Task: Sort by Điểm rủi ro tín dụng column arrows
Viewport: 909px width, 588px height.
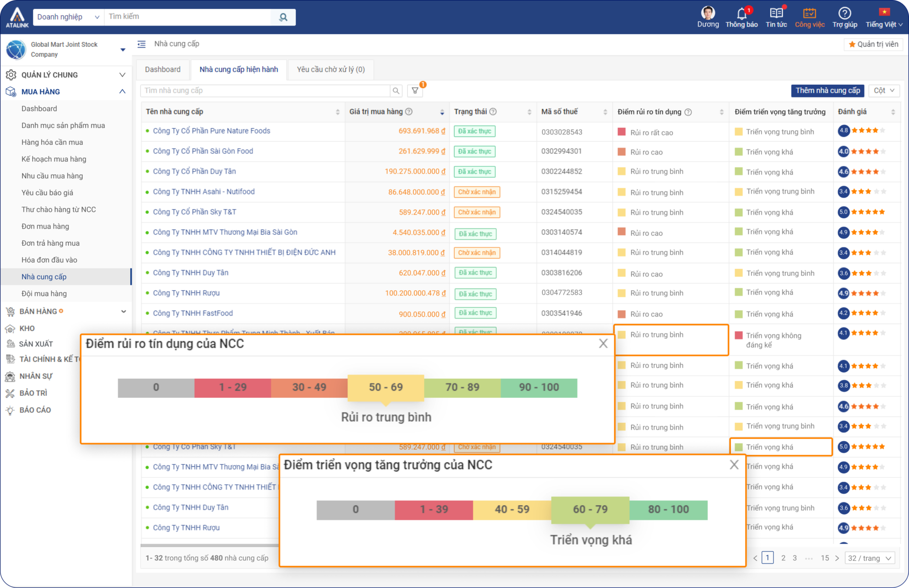Action: (x=722, y=112)
